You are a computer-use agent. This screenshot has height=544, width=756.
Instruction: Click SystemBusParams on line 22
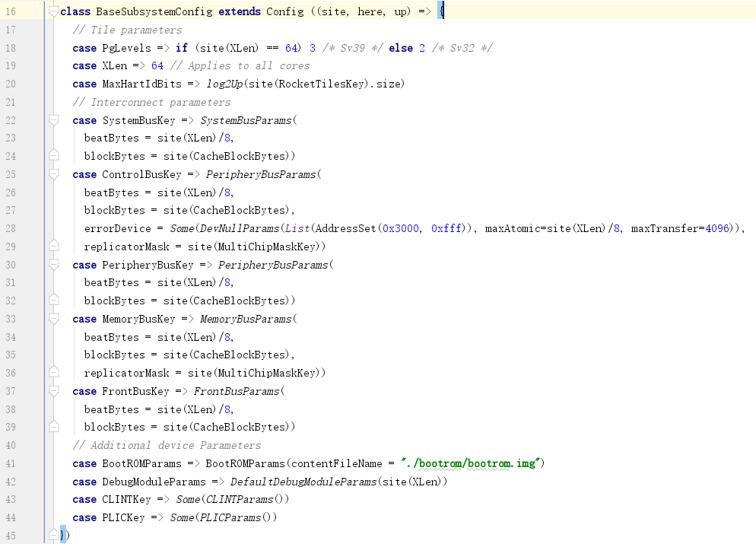pyautogui.click(x=246, y=120)
